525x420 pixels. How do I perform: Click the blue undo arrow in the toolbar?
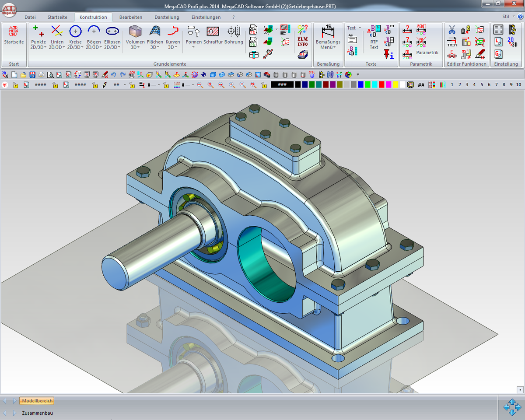point(114,75)
